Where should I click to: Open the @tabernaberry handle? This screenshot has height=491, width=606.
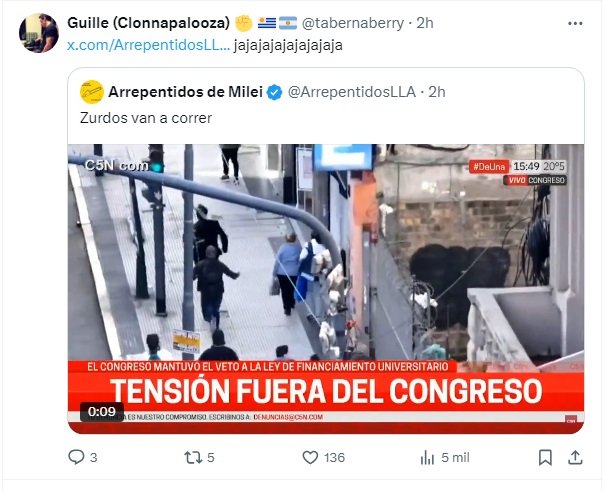pyautogui.click(x=352, y=23)
